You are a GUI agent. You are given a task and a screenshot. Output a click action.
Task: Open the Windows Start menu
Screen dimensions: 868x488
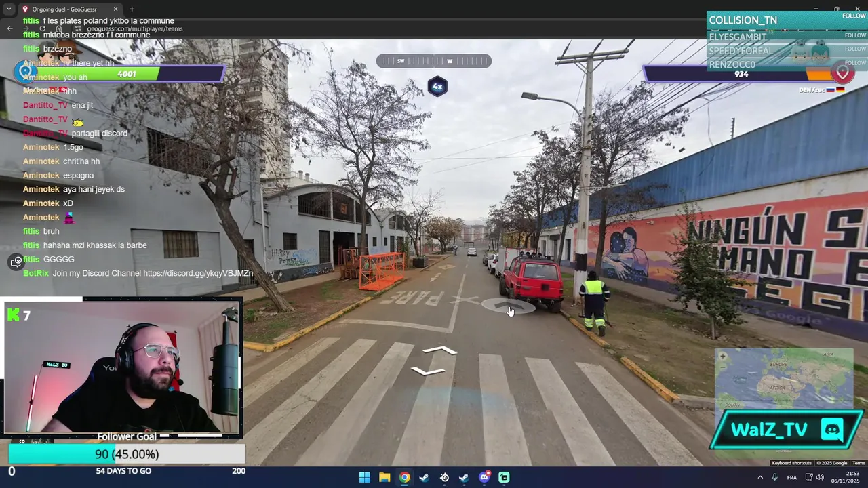[364, 477]
